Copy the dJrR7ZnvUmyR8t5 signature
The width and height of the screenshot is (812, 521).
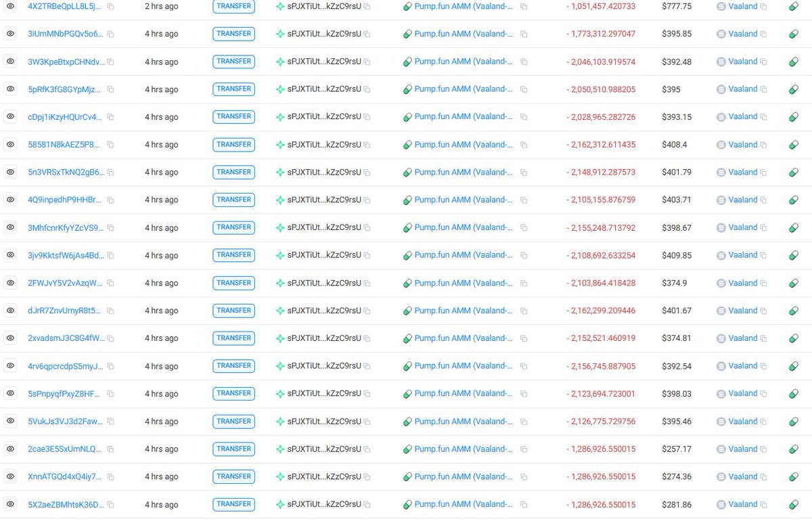tap(110, 311)
